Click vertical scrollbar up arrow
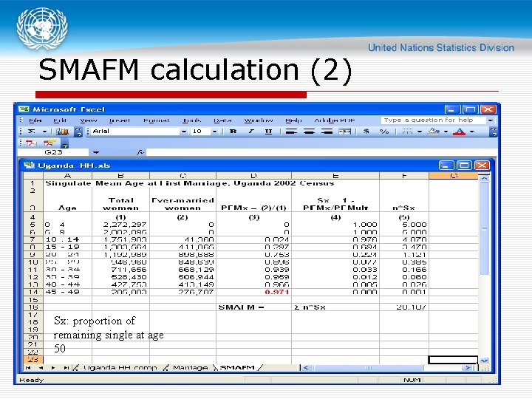 coord(484,178)
